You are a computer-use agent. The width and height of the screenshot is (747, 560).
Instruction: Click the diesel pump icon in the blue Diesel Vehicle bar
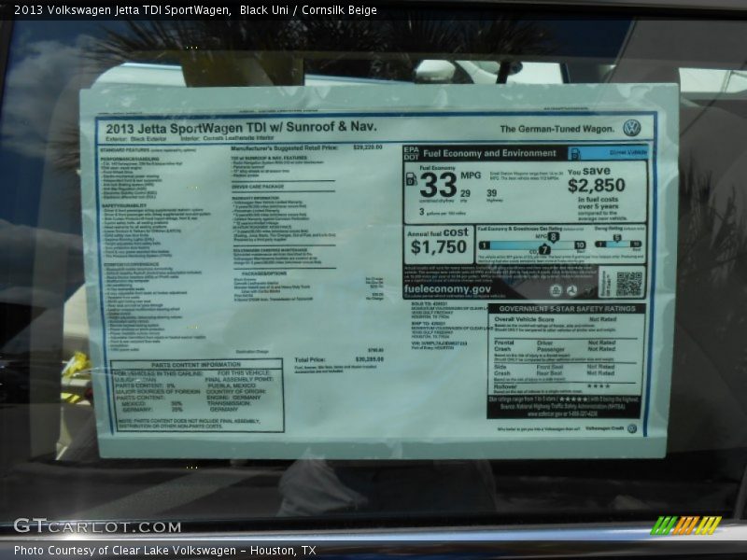click(575, 153)
